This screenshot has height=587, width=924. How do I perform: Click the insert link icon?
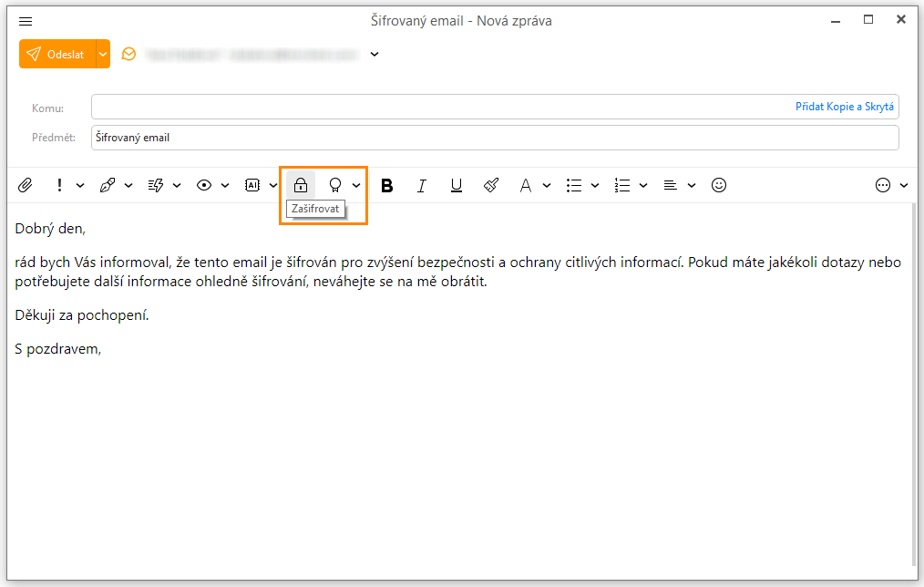coord(108,185)
